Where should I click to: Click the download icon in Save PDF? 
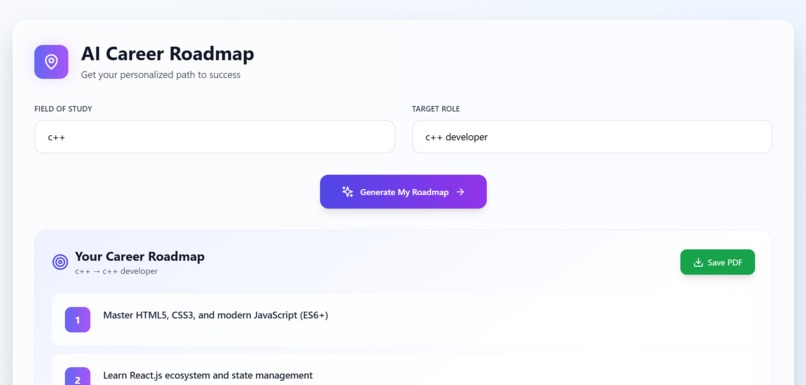(x=698, y=262)
